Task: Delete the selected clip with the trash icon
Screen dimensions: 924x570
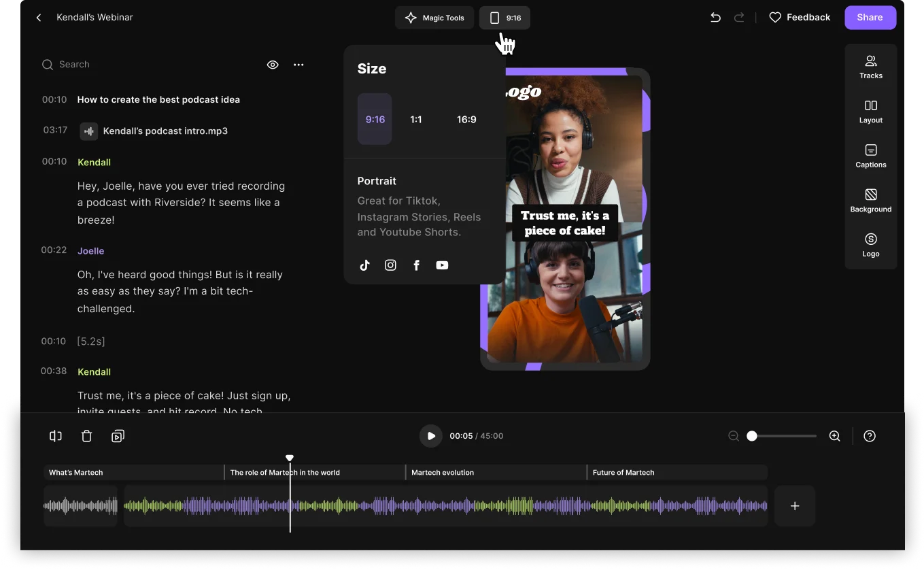Action: pyautogui.click(x=86, y=435)
